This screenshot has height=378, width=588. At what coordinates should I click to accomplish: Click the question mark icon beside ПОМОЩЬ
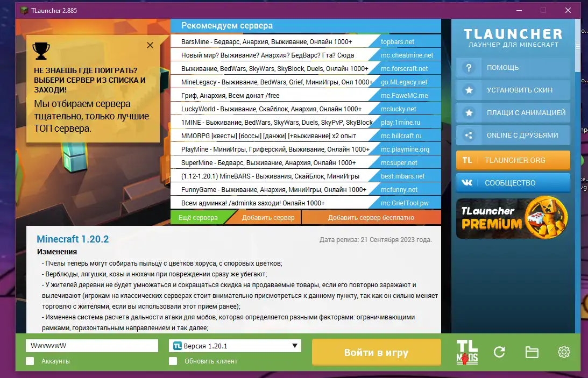(x=469, y=68)
